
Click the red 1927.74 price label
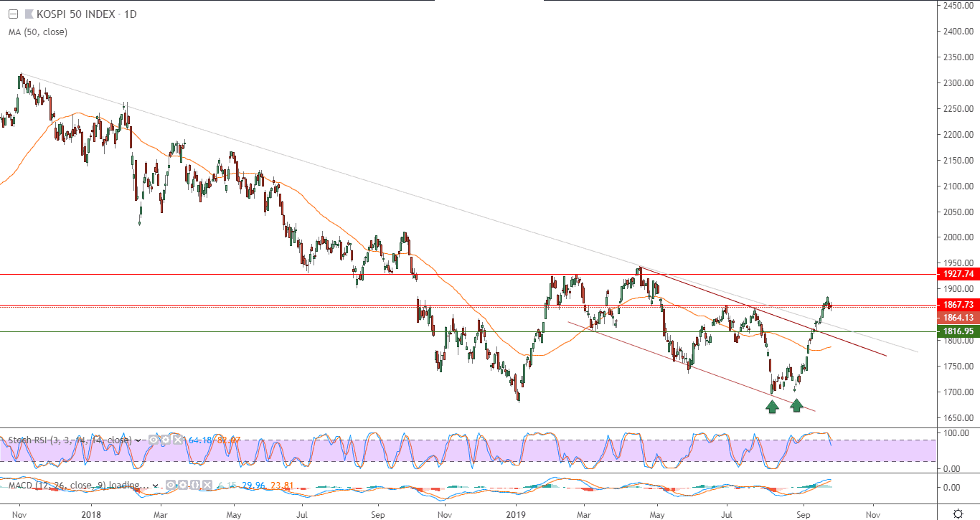pos(958,274)
